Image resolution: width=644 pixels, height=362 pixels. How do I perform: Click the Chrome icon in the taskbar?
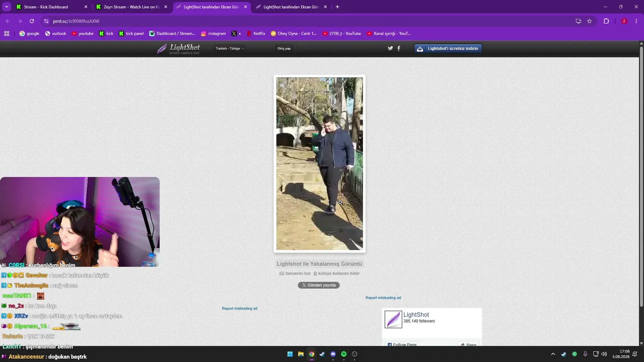(311, 354)
